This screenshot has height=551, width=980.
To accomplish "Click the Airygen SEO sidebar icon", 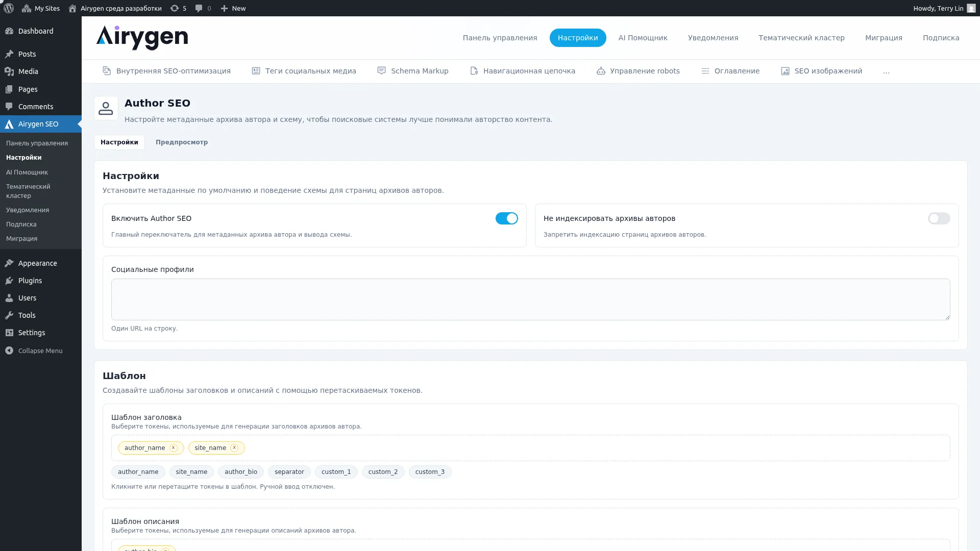I will (x=9, y=124).
